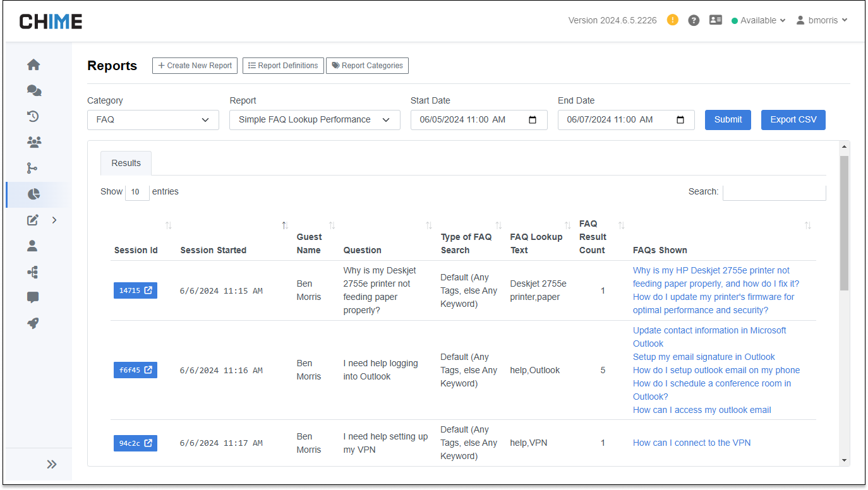The image size is (868, 490).
Task: Open session 94c2c
Action: [135, 443]
